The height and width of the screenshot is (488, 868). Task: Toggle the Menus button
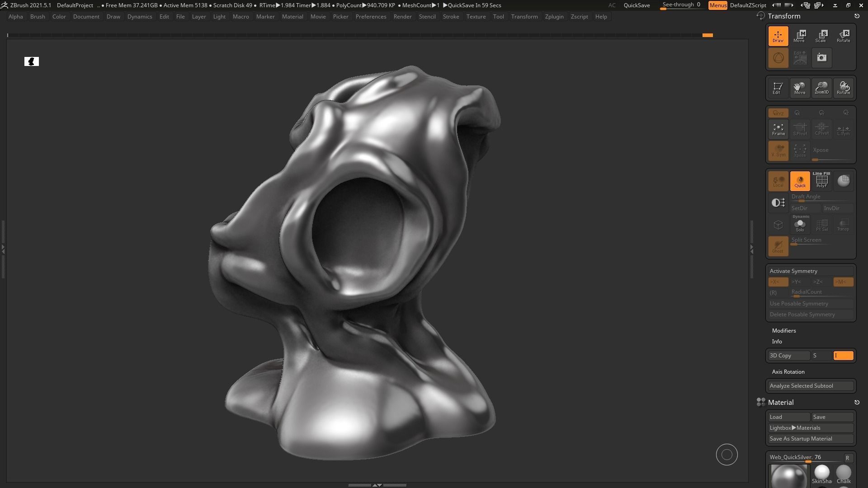pos(717,5)
